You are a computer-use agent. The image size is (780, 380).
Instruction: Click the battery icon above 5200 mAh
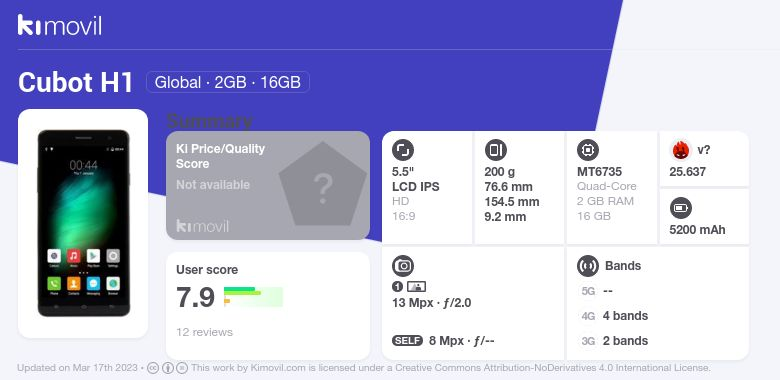pos(681,208)
